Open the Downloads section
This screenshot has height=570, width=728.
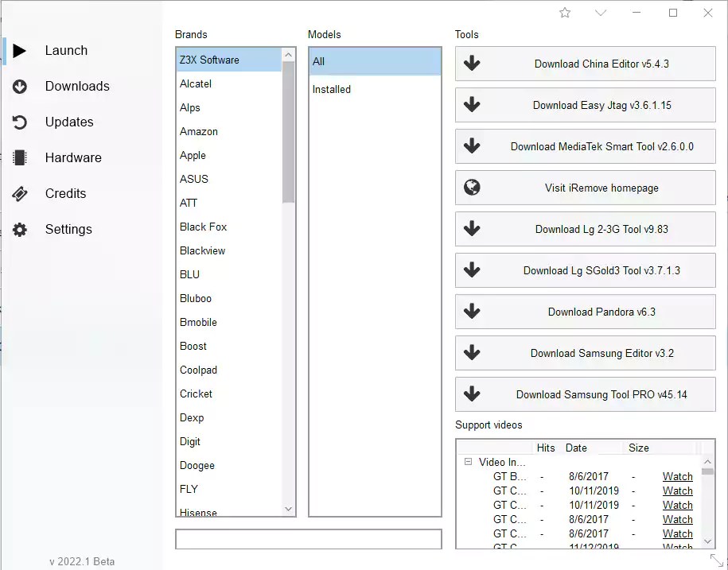[x=77, y=87]
